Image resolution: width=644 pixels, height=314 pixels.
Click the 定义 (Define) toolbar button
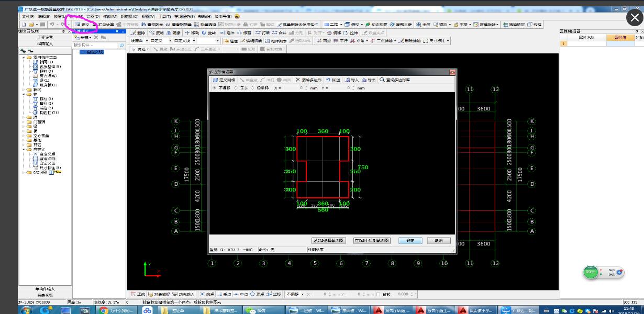[x=82, y=25]
